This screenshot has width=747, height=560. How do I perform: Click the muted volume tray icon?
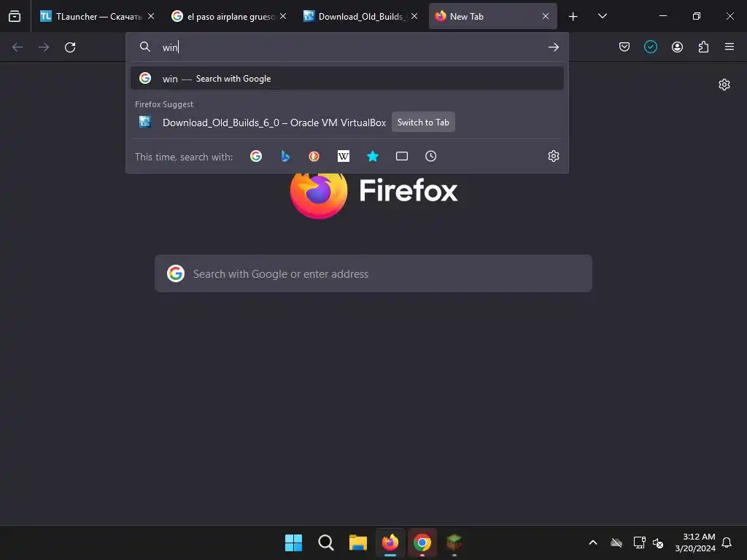click(x=659, y=542)
